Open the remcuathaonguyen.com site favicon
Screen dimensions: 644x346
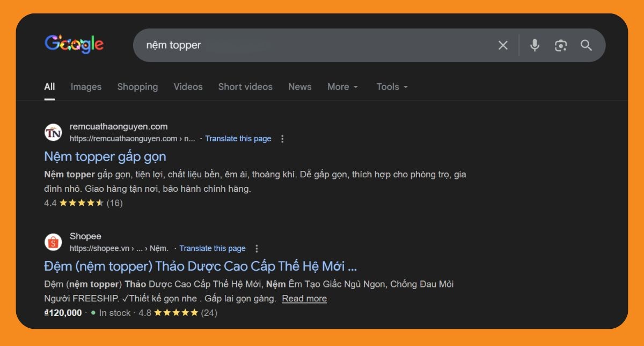coord(53,132)
